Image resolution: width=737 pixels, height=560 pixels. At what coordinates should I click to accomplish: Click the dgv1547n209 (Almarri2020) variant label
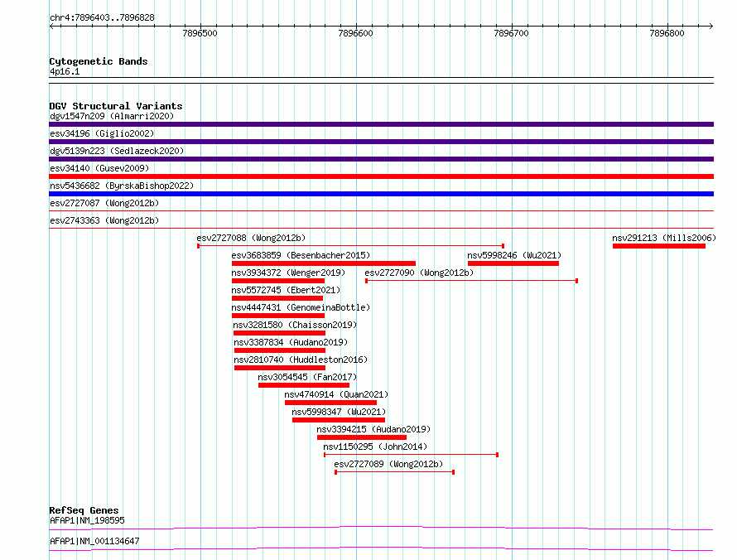pyautogui.click(x=112, y=116)
